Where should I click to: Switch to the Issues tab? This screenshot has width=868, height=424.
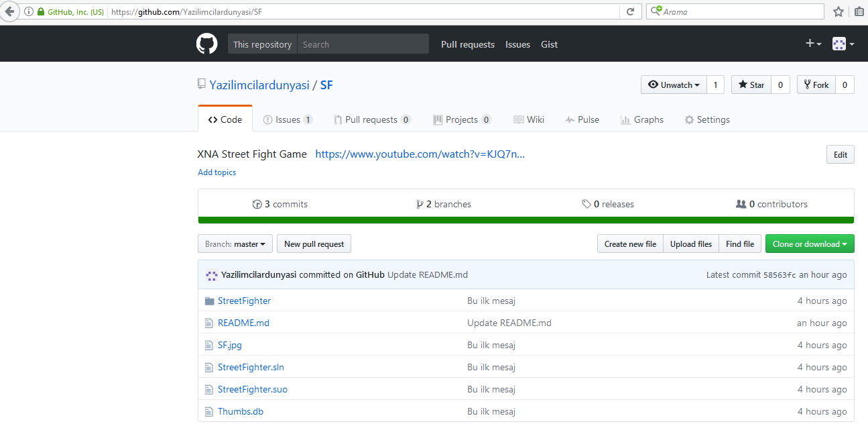[x=288, y=119]
